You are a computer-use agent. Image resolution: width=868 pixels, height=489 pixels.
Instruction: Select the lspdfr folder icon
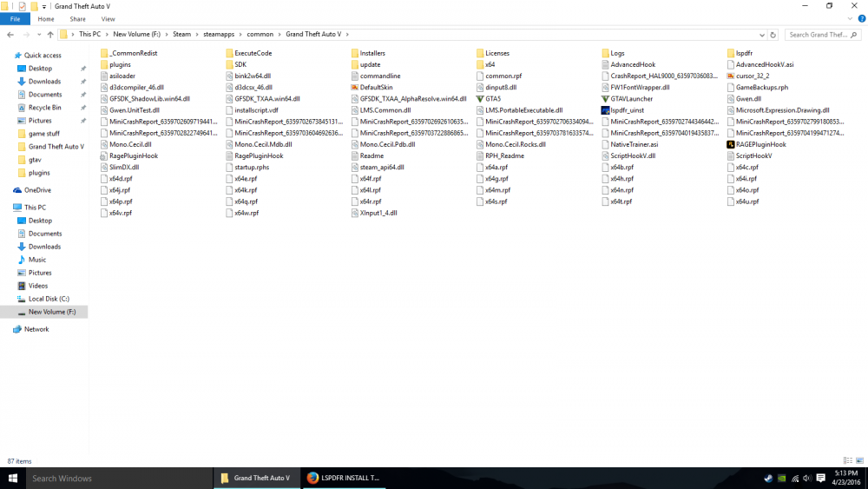[x=731, y=53]
